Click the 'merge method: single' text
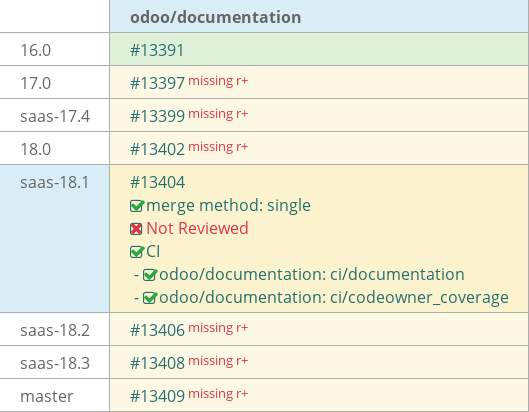Image resolution: width=529 pixels, height=412 pixels. [228, 205]
